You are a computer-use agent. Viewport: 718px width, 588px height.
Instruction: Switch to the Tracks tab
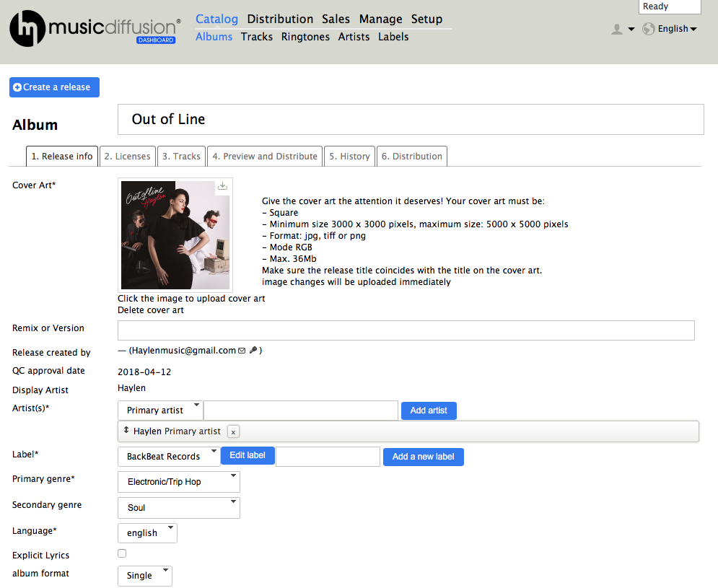pos(181,156)
